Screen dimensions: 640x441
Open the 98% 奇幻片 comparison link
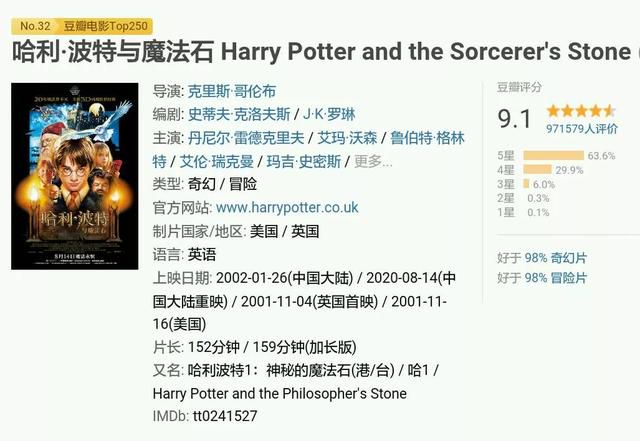pyautogui.click(x=556, y=258)
